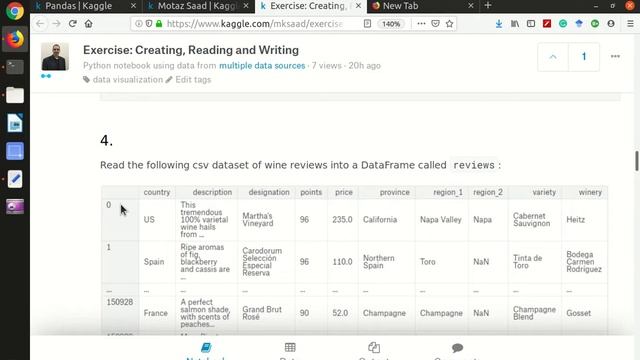Image resolution: width=640 pixels, height=360 pixels.
Task: Click the Napa Valley cell
Action: 441,220
